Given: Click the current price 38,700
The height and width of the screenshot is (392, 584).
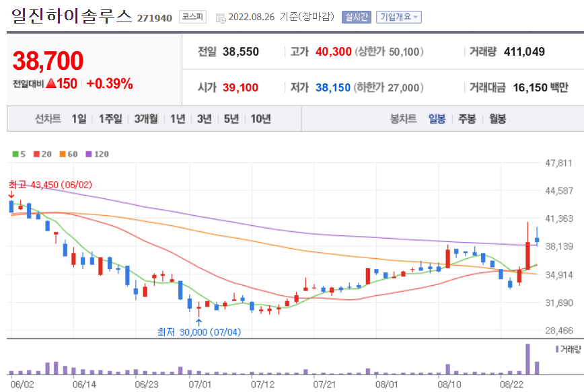Looking at the screenshot, I should [48, 61].
